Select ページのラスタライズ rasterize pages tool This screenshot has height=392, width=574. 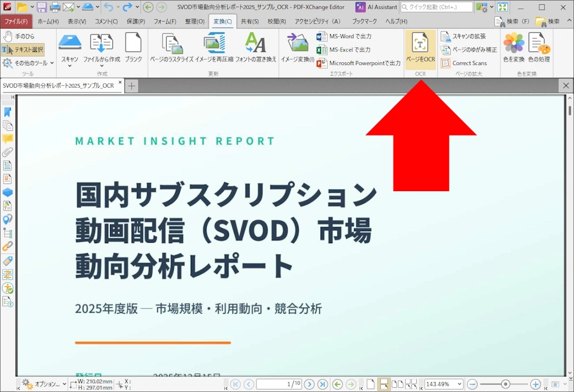(x=172, y=48)
